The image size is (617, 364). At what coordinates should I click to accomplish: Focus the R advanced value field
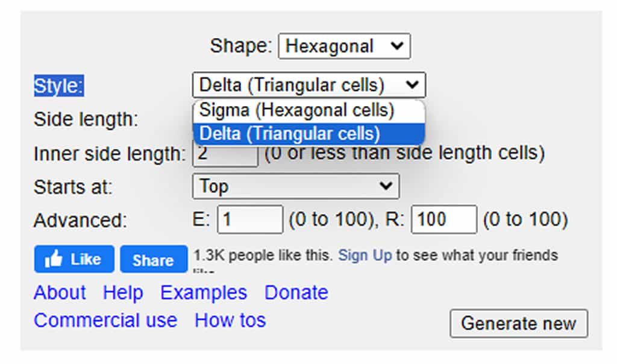(443, 219)
